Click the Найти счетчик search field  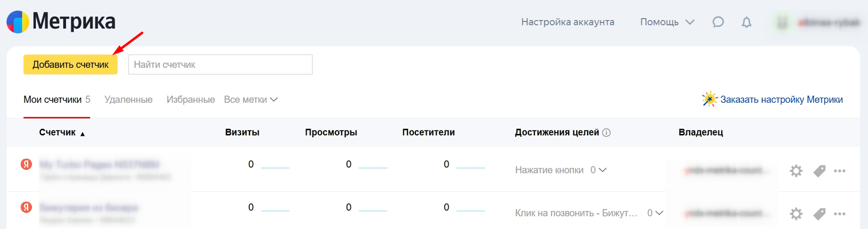point(220,65)
